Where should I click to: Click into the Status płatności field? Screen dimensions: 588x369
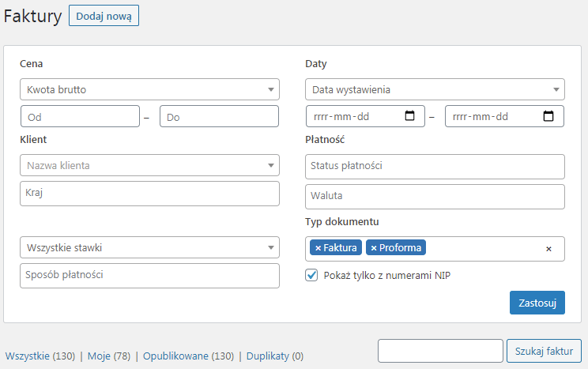coord(435,167)
